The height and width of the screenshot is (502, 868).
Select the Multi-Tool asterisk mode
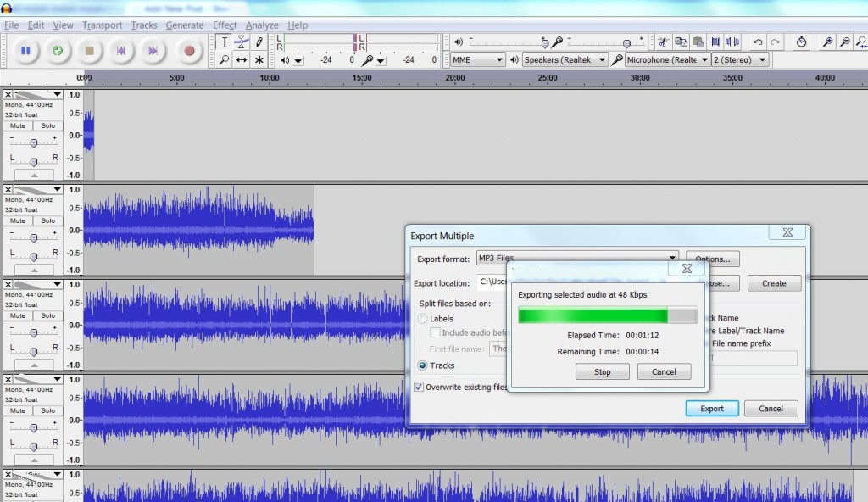(259, 60)
